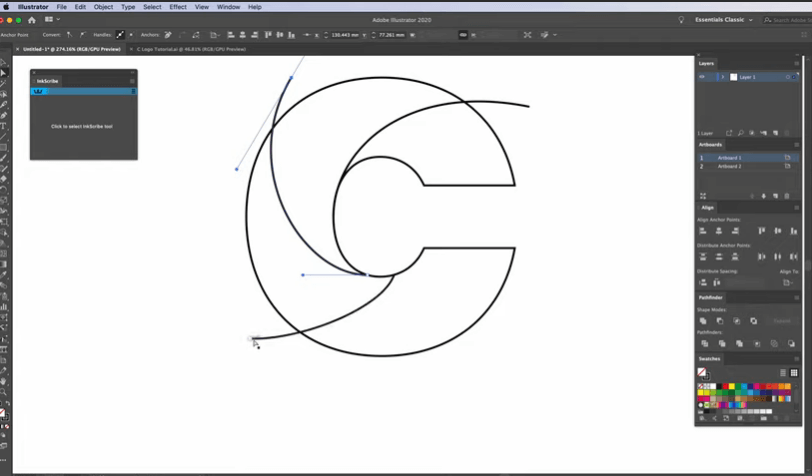
Task: Click Minus Back pathfinder icon
Action: (791, 343)
